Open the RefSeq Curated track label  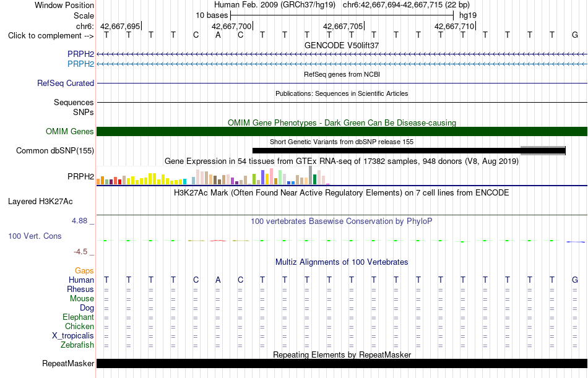point(66,84)
